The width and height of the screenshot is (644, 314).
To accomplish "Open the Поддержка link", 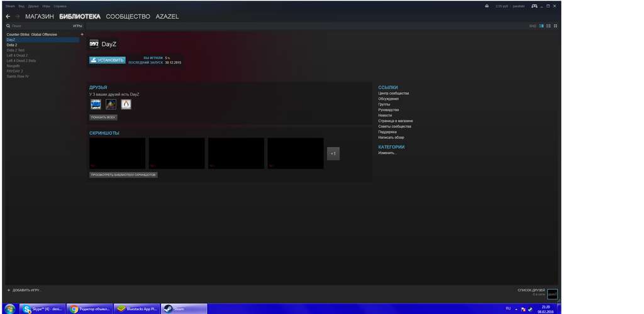I will [387, 132].
